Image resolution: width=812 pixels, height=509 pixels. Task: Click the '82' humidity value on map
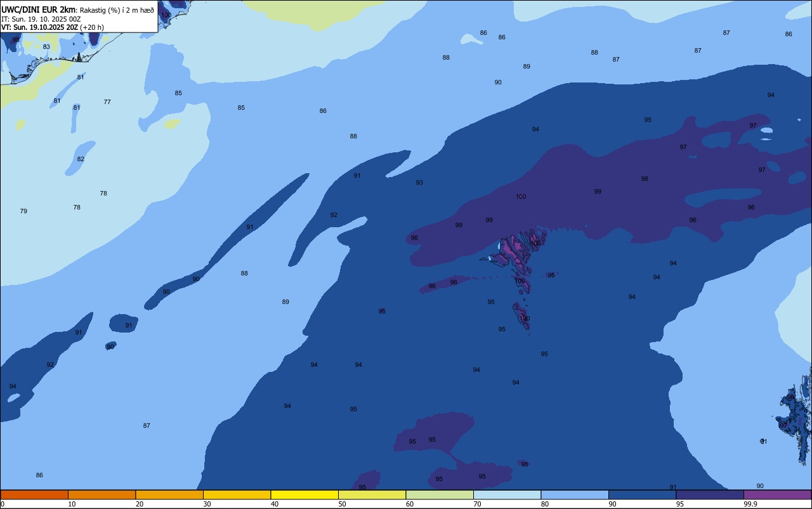pyautogui.click(x=81, y=159)
